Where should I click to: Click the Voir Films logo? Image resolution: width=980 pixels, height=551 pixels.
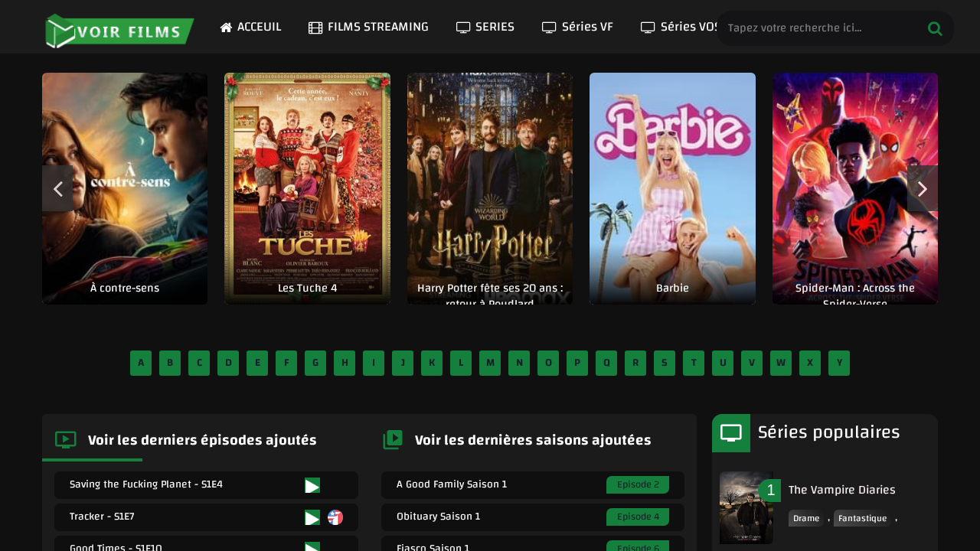[x=119, y=31]
